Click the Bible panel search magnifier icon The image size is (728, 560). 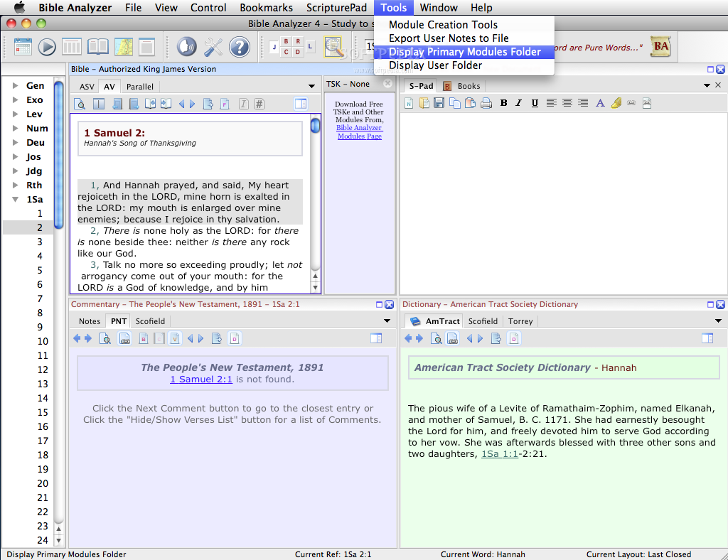[x=80, y=104]
